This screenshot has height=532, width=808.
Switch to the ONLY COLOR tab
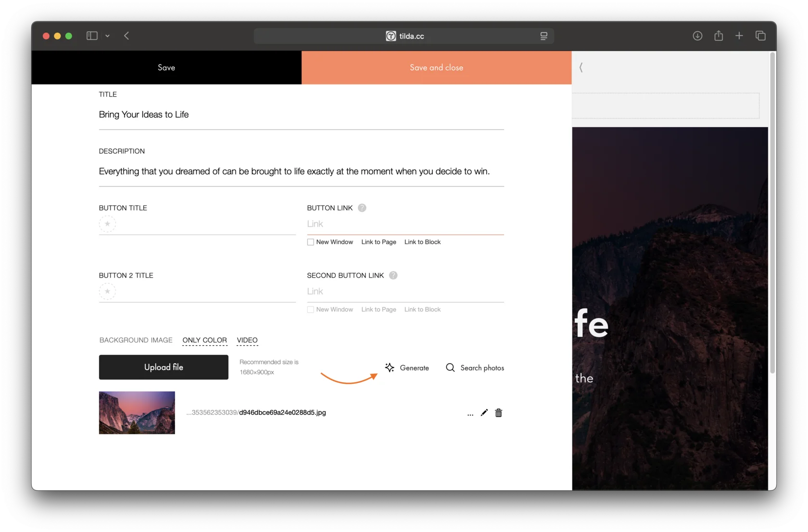point(204,340)
